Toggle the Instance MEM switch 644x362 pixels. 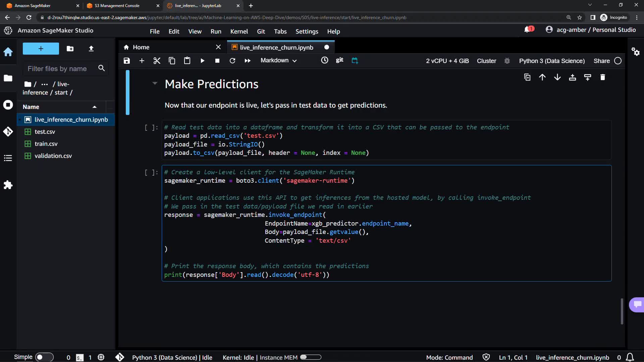(310, 357)
